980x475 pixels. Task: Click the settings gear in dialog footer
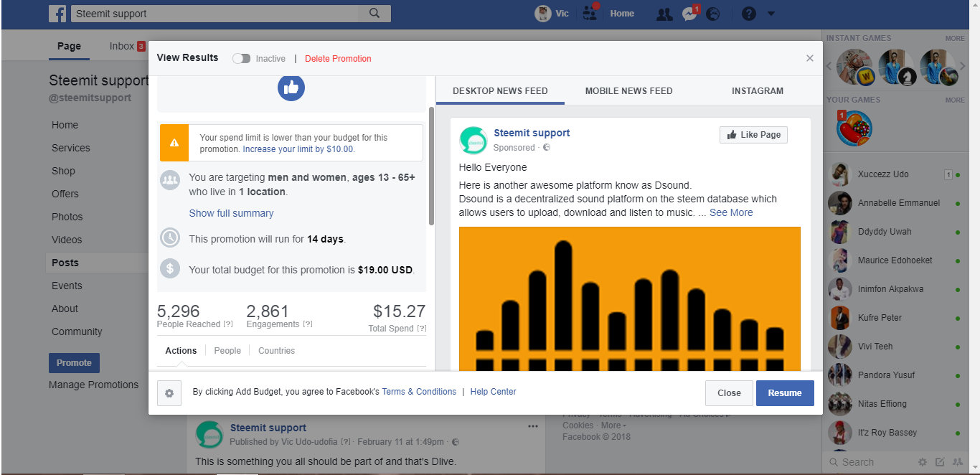(x=169, y=393)
